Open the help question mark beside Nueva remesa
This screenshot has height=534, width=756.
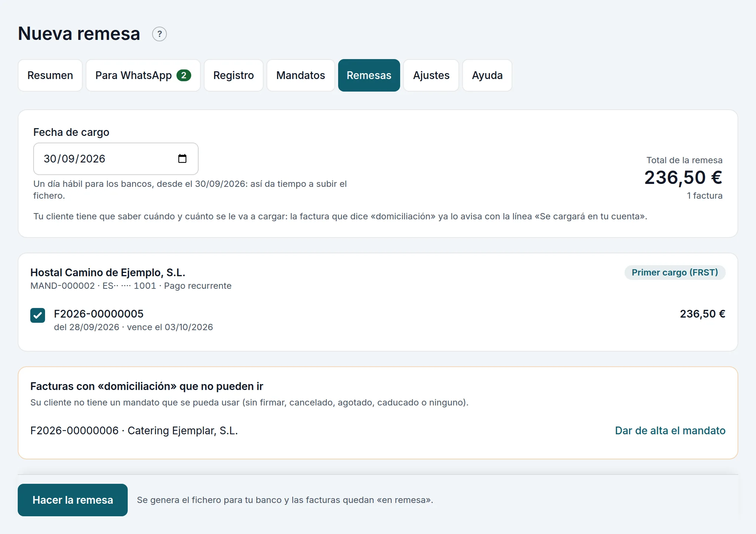coord(159,34)
